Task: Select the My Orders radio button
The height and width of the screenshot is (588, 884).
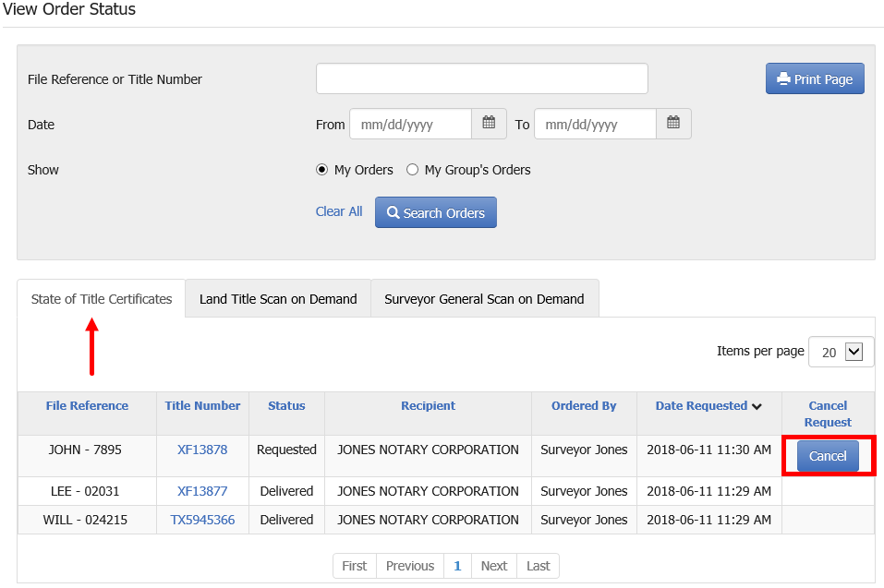Action: 321,170
